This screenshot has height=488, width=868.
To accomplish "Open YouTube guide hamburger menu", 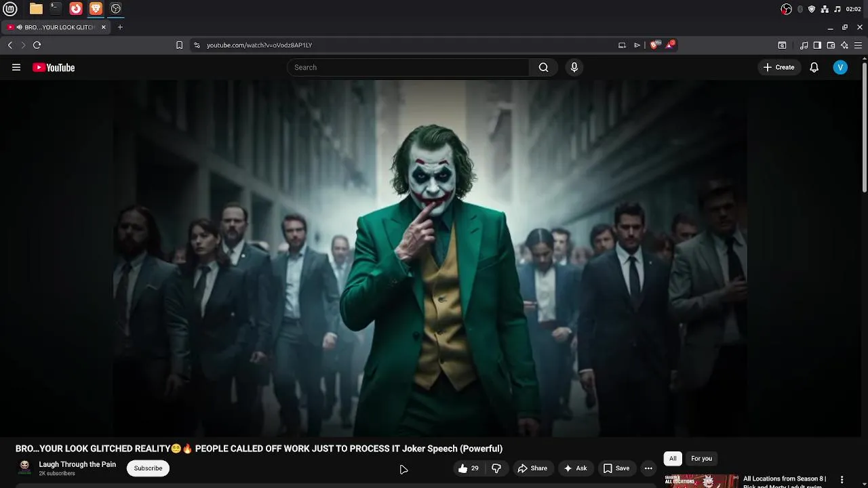I will (16, 67).
